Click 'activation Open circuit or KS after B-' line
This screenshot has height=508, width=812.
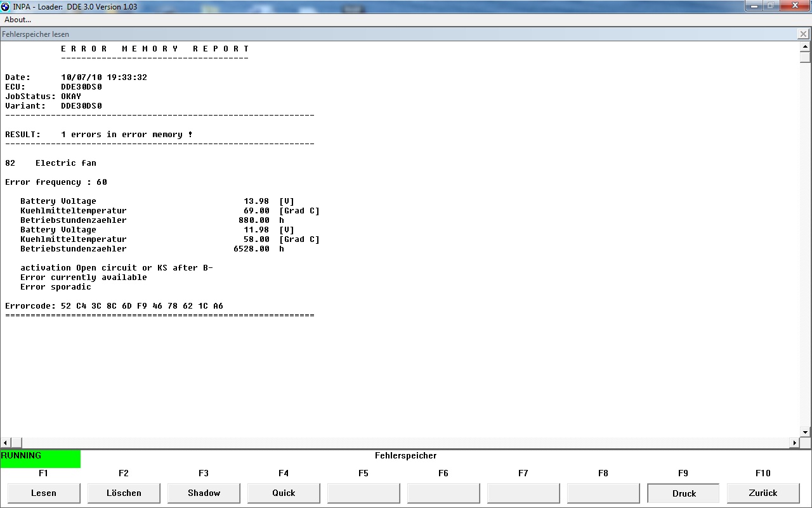[x=117, y=268]
